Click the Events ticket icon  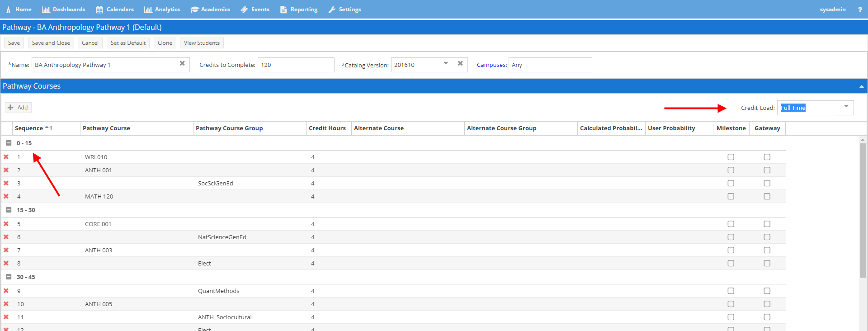(x=244, y=9)
